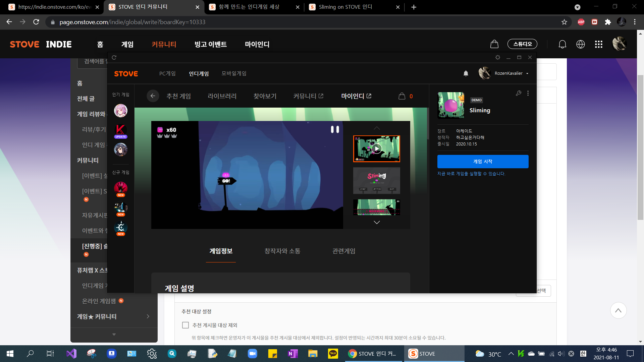
Task: Open the wrench tool icon beside Sliming
Action: pos(519,93)
